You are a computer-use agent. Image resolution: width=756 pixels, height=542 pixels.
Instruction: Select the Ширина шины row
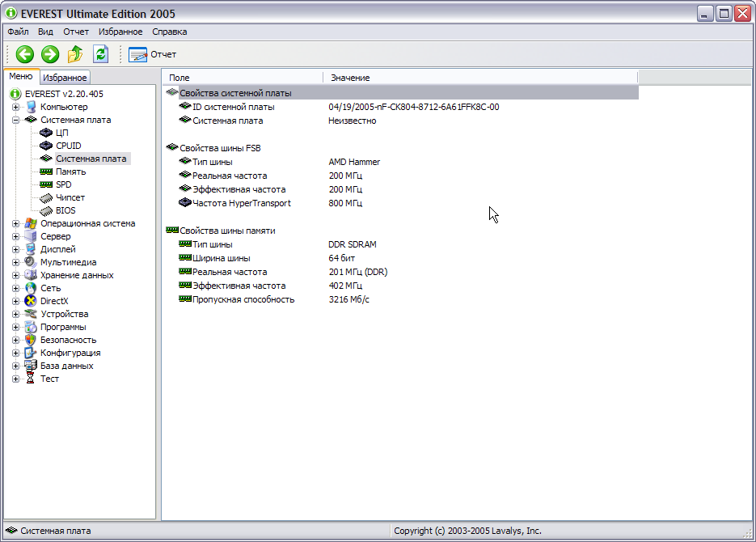(401, 258)
